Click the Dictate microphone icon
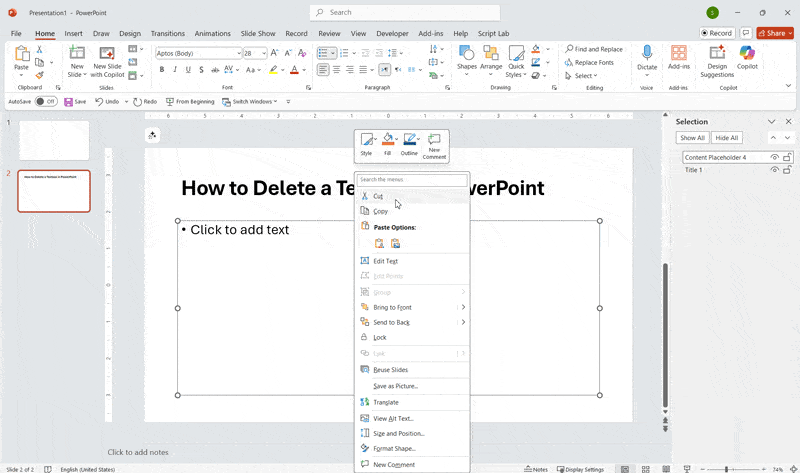 point(647,54)
